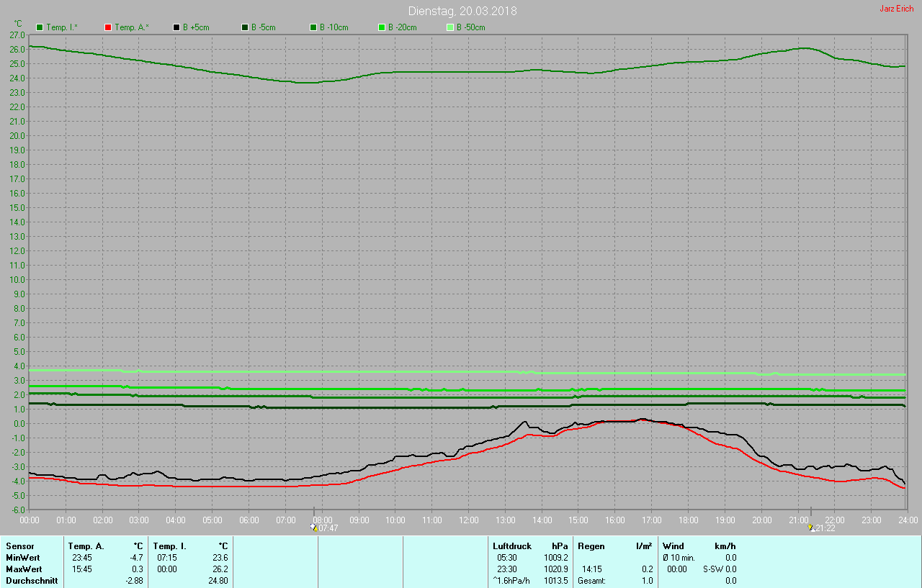Click the '27.0' label on the temperature axis

click(18, 35)
